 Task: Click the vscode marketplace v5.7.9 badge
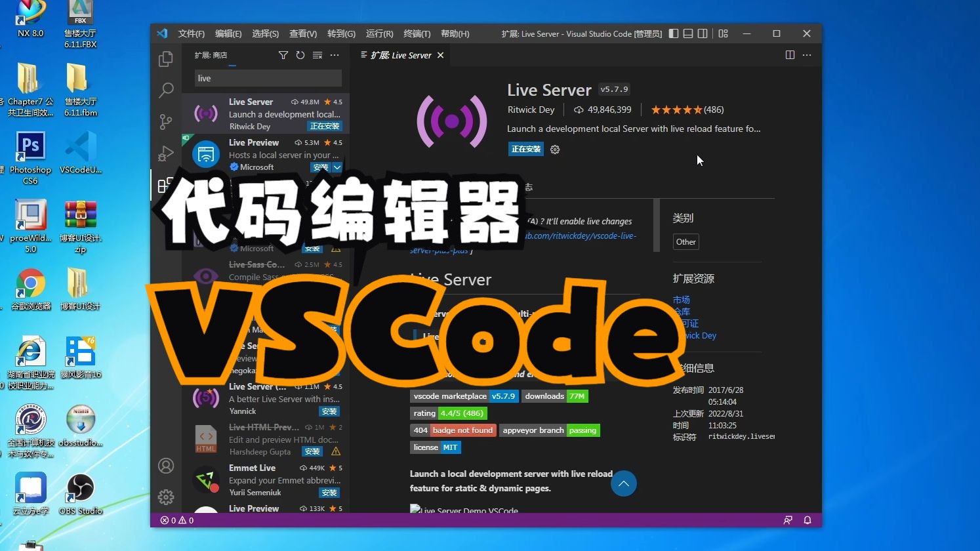pyautogui.click(x=464, y=396)
